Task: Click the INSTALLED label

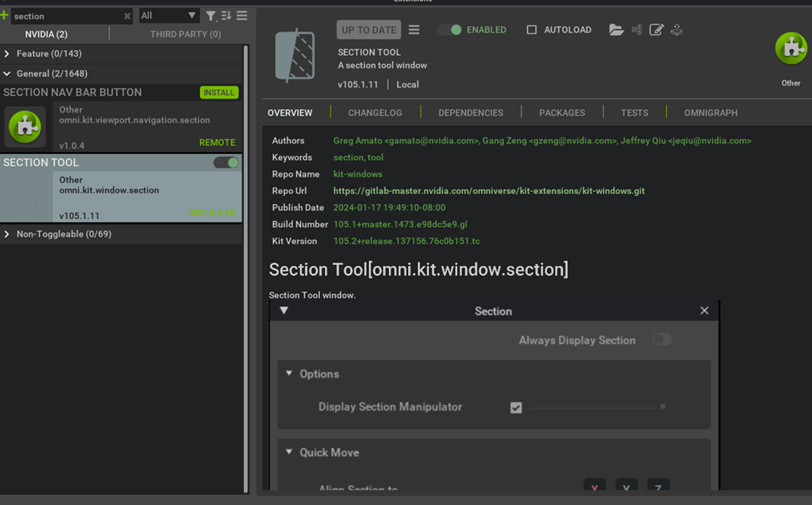Action: [x=212, y=212]
